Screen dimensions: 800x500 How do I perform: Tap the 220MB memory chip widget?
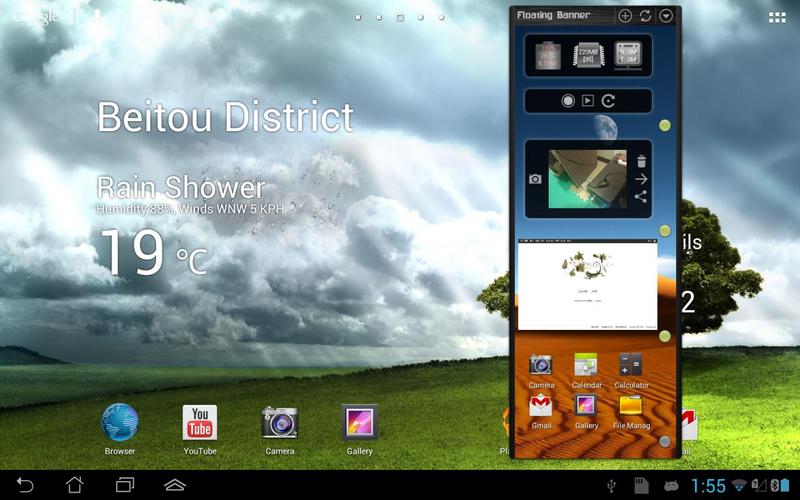click(x=588, y=56)
